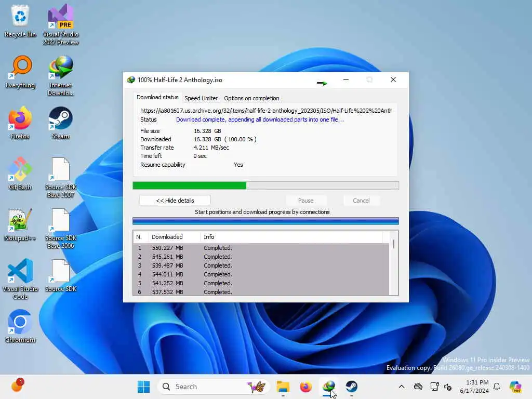Click the archive.org download URL text
Screen dimensions: 532x399
tap(266, 111)
